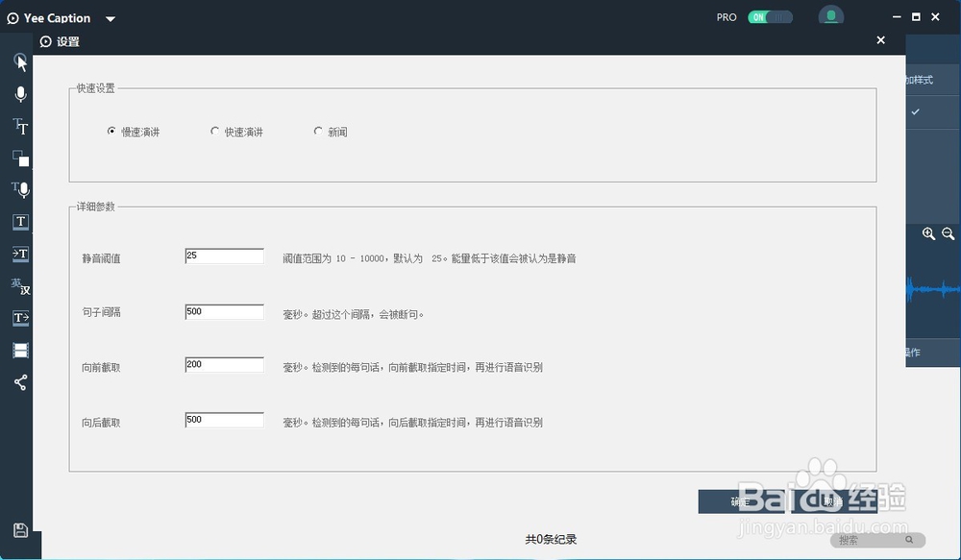Open the film strip video tool
The height and width of the screenshot is (560, 961).
pos(21,351)
